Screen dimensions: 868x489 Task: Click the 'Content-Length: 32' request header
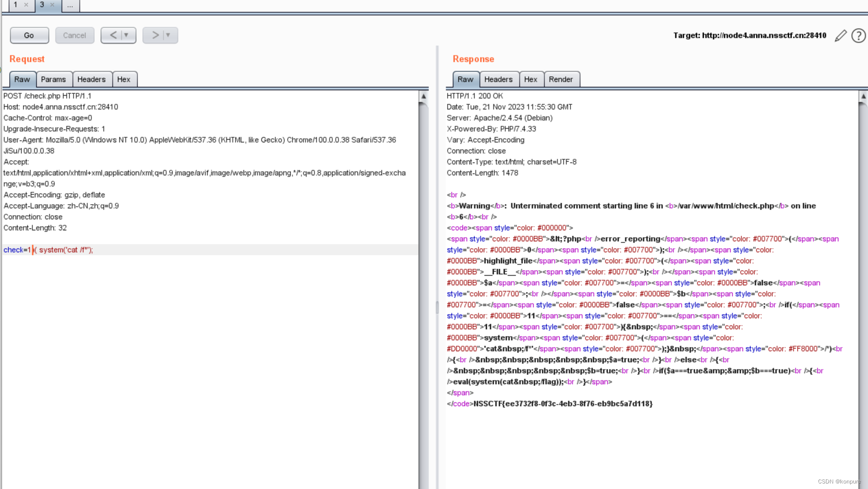(x=35, y=228)
